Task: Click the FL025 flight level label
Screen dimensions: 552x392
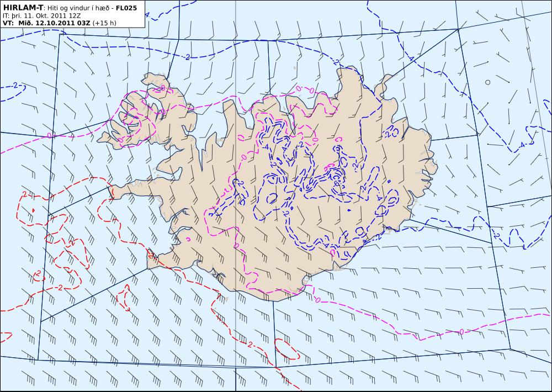Action: pyautogui.click(x=126, y=8)
